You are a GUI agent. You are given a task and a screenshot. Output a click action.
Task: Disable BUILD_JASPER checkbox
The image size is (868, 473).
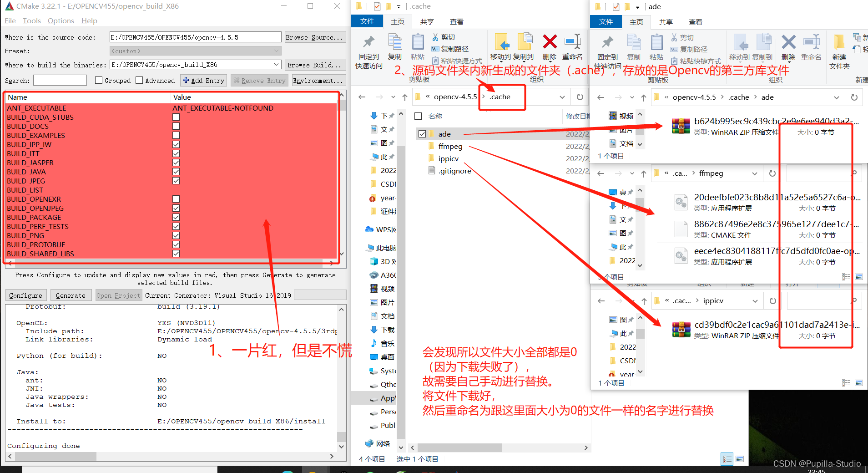[x=176, y=163]
